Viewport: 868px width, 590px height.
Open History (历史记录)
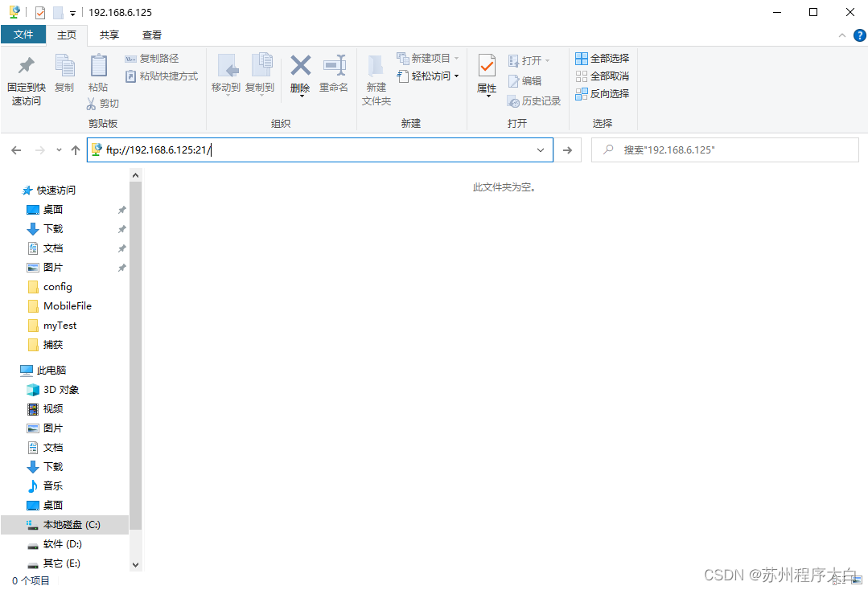(533, 101)
